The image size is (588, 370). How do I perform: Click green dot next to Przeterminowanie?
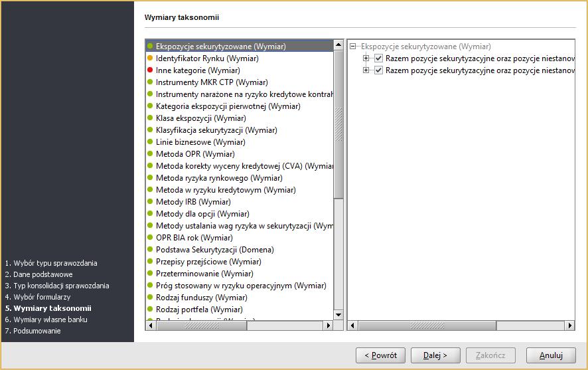pyautogui.click(x=150, y=273)
